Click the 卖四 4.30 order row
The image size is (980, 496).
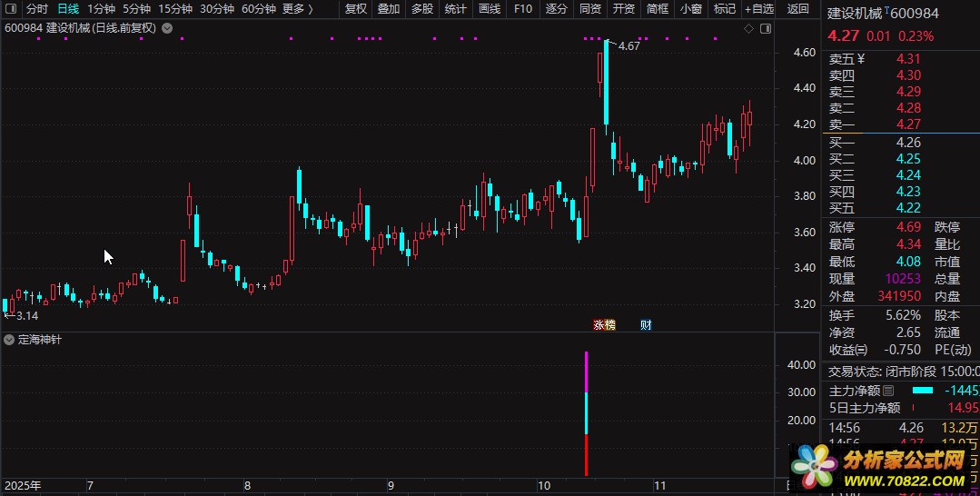click(x=900, y=75)
